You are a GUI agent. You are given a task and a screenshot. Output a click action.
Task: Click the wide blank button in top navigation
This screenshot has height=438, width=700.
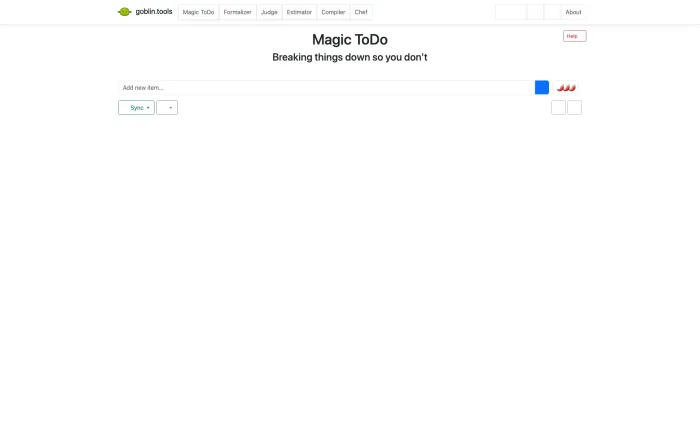511,12
